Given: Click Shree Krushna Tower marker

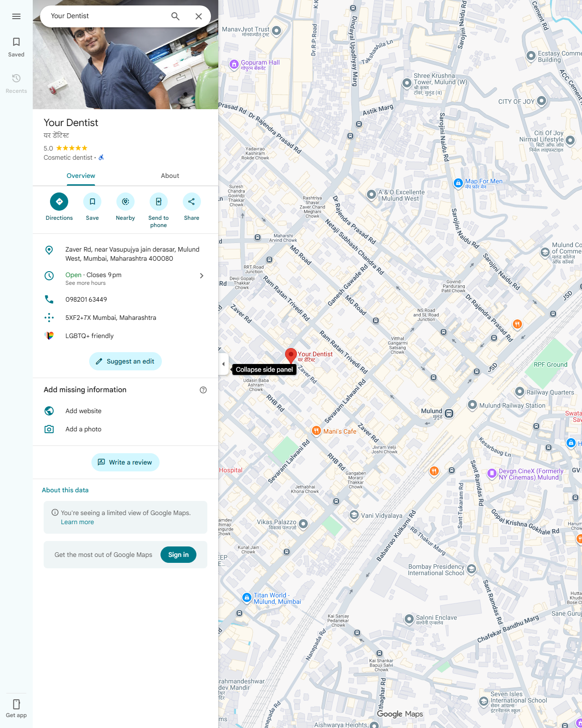Looking at the screenshot, I should (x=407, y=83).
